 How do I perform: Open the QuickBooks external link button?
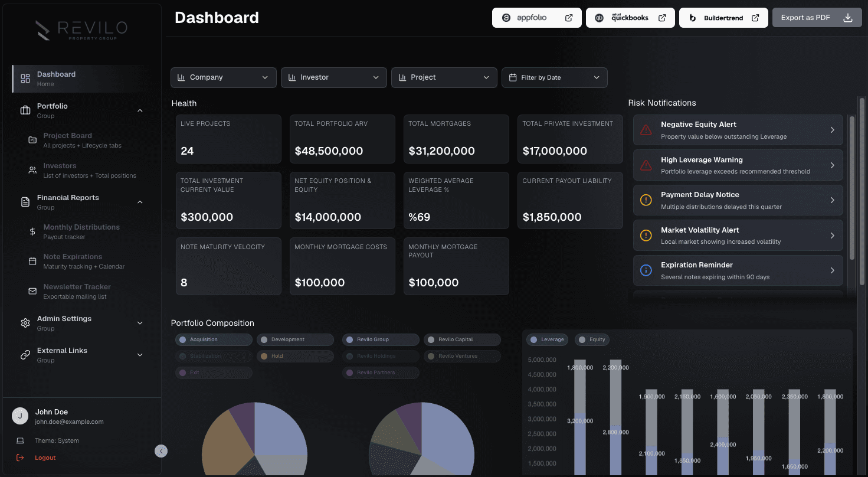[x=630, y=18]
